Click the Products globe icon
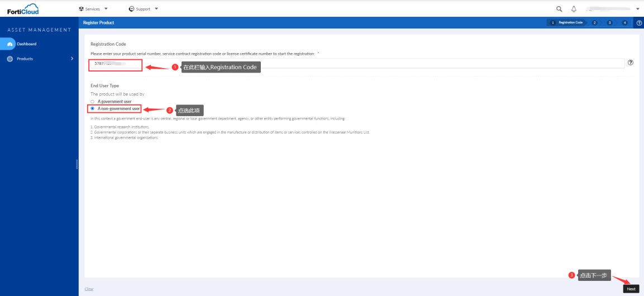This screenshot has width=644, height=296. pyautogui.click(x=10, y=59)
